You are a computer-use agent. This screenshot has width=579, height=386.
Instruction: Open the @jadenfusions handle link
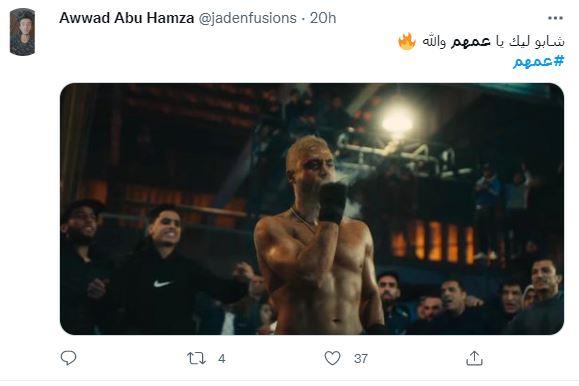coord(247,18)
